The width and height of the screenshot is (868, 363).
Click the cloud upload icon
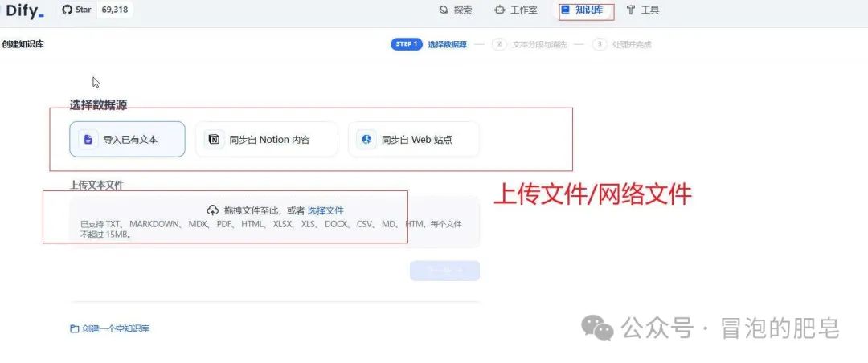click(x=213, y=210)
